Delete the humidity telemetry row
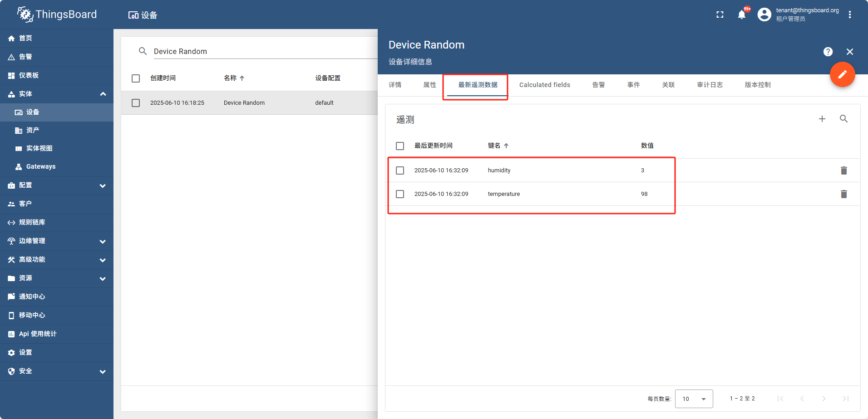Viewport: 868px width, 419px height. point(843,171)
